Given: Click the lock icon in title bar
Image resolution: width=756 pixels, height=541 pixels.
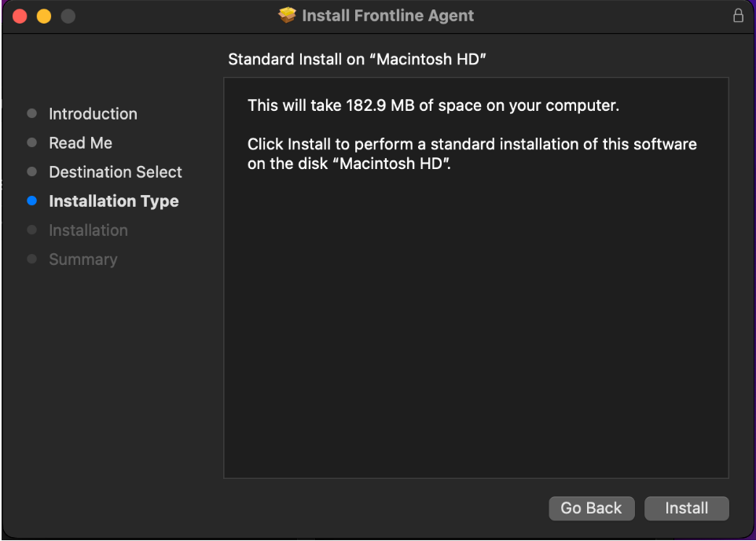Looking at the screenshot, I should tap(738, 16).
